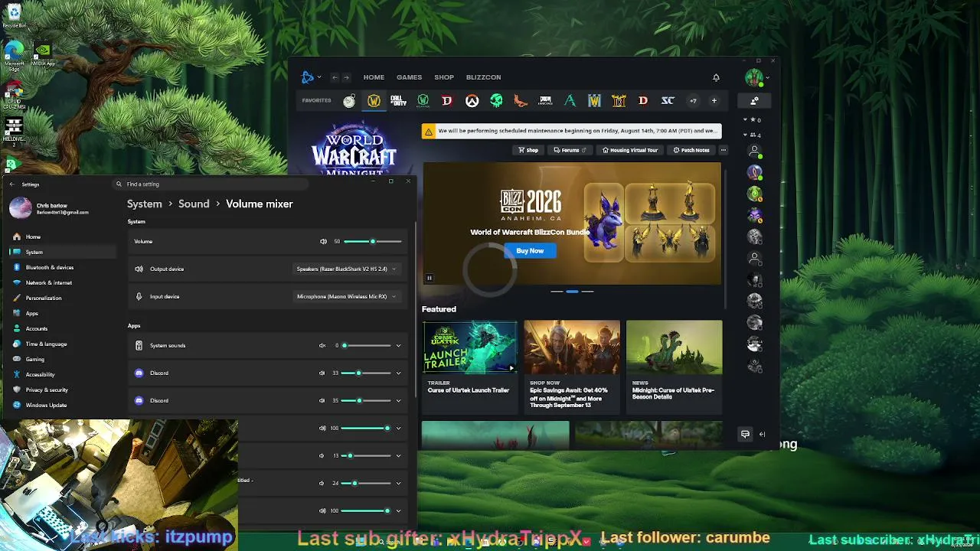
Task: Start the Housing Virtual Tour
Action: pos(630,150)
